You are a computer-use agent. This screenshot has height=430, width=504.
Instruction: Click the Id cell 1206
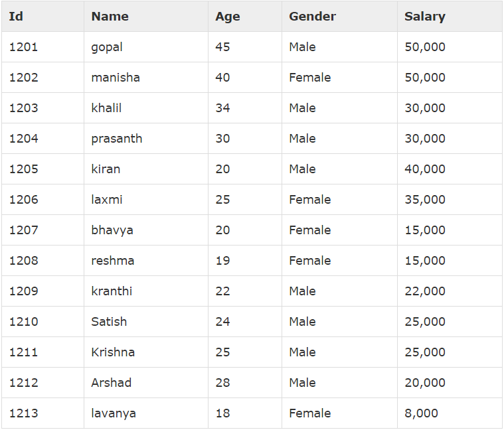pos(24,200)
